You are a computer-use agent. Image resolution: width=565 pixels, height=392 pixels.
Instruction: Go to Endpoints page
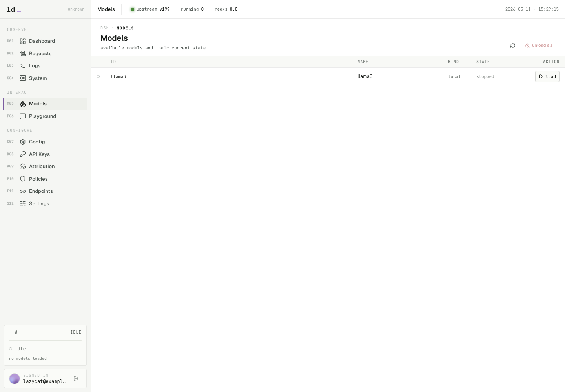pyautogui.click(x=46, y=191)
